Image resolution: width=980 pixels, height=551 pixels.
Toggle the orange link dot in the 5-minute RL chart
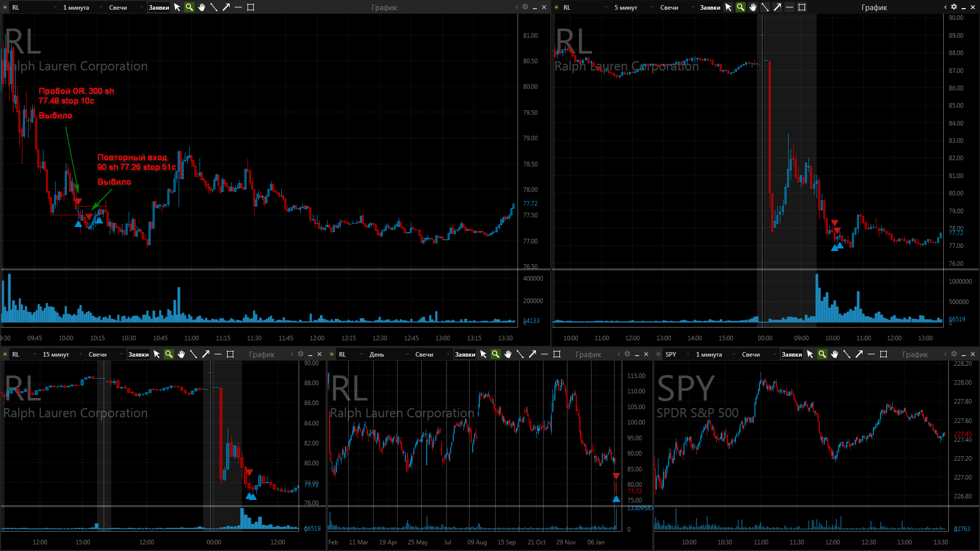click(x=556, y=7)
